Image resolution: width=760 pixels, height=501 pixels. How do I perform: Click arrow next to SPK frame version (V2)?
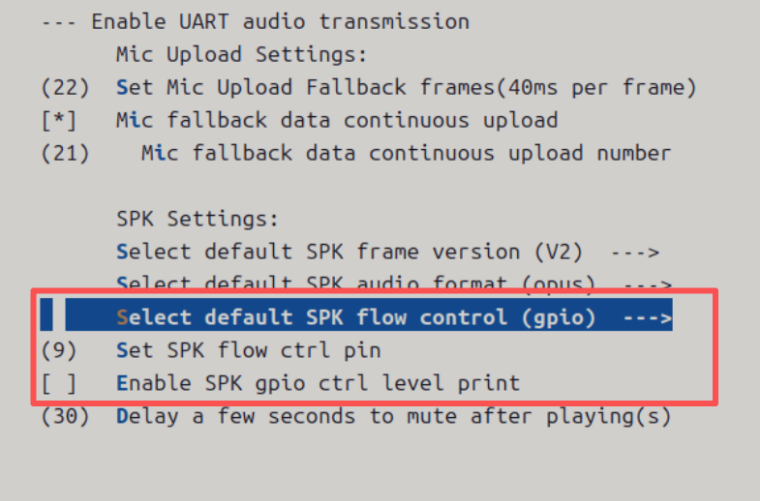click(x=635, y=252)
